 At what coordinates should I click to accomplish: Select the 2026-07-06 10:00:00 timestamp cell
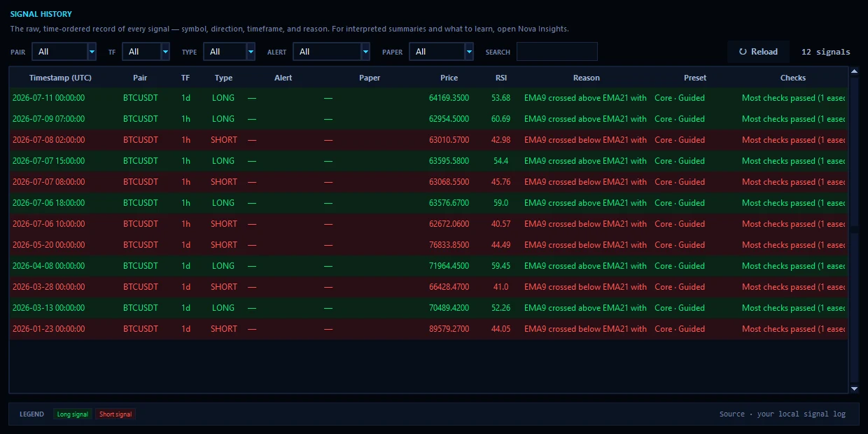pyautogui.click(x=48, y=224)
